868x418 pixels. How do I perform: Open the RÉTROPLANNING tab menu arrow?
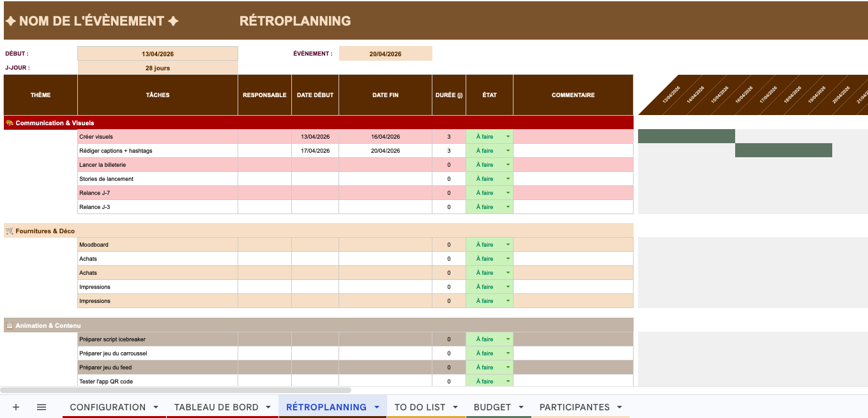click(x=377, y=407)
